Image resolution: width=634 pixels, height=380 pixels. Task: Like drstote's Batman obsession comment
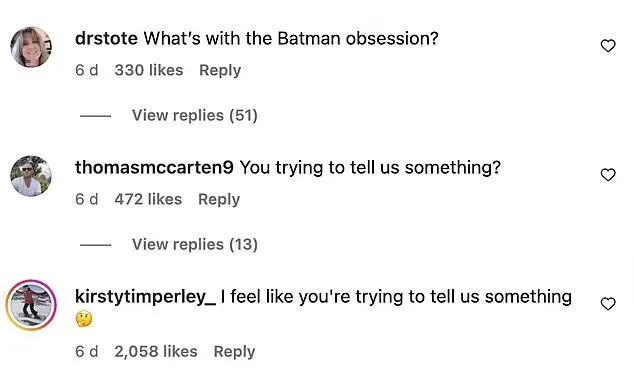608,46
